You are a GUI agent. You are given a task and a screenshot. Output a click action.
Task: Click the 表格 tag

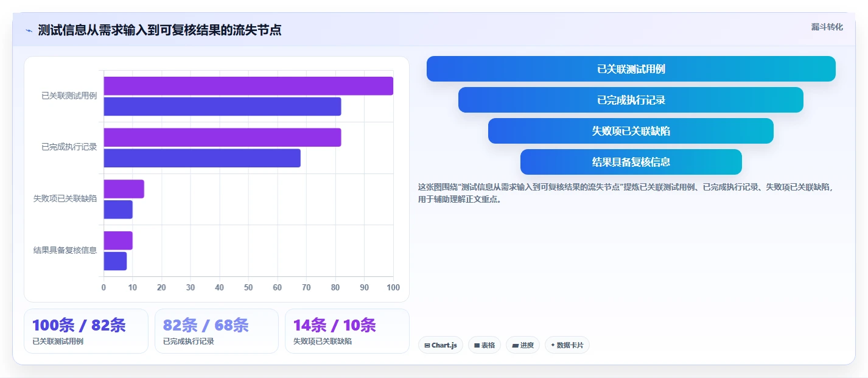point(485,345)
